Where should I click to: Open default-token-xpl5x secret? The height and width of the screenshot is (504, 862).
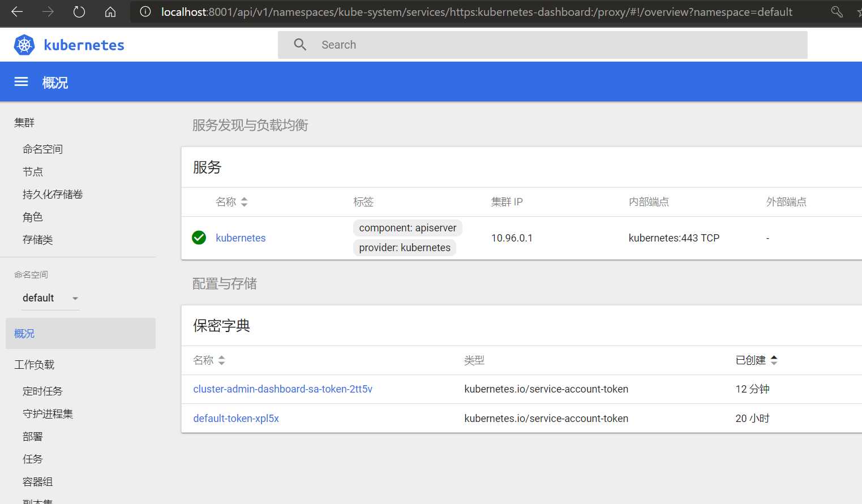point(236,419)
